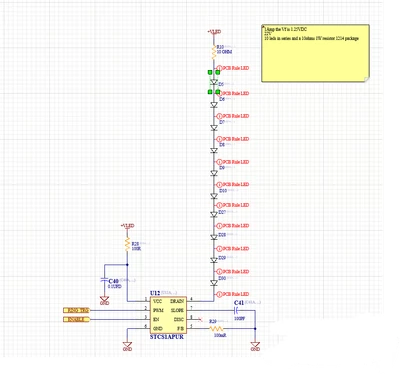Click the no-connect X on the DISC pin
This screenshot has height=374, width=400.
pos(200,320)
